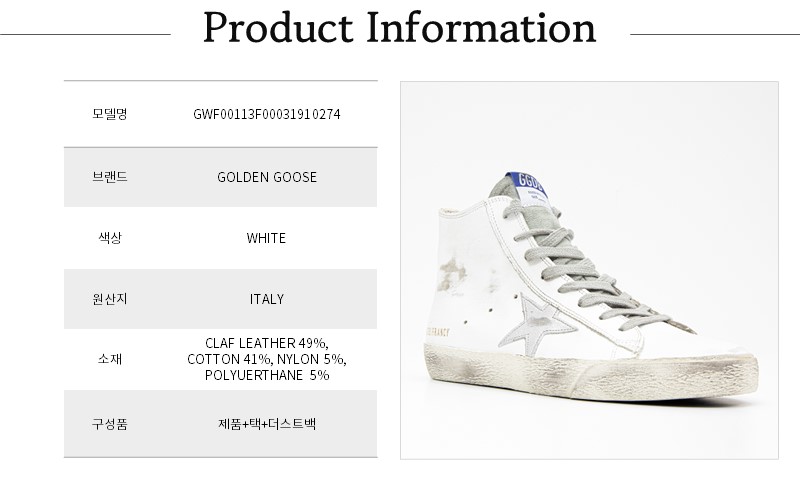Viewport: 800px width, 491px height.
Task: Click the COTTON 41%, NYLON 5% text line
Action: click(x=266, y=359)
